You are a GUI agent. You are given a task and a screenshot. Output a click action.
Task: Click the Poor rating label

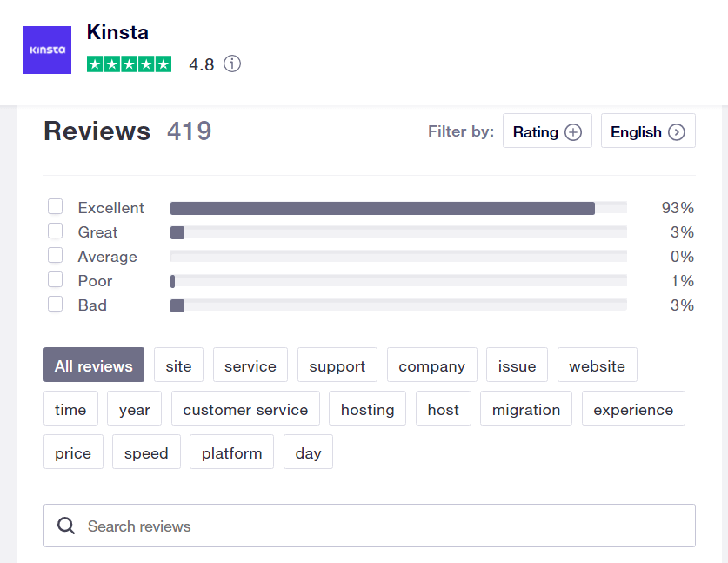95,280
